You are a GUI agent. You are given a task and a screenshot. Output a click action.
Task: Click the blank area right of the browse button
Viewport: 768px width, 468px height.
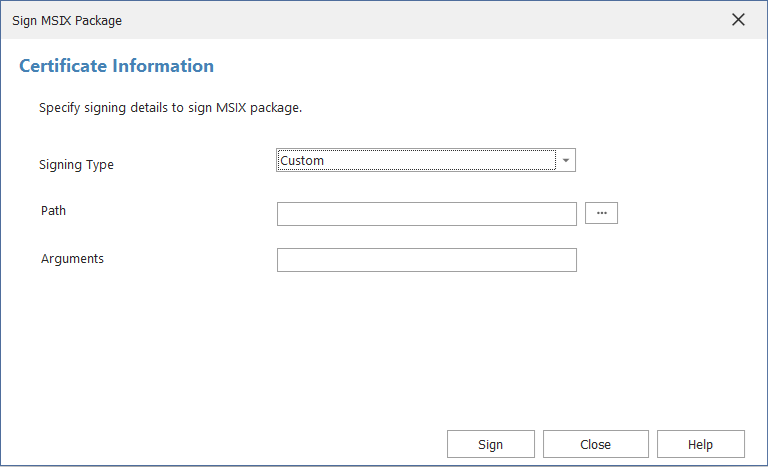point(690,213)
